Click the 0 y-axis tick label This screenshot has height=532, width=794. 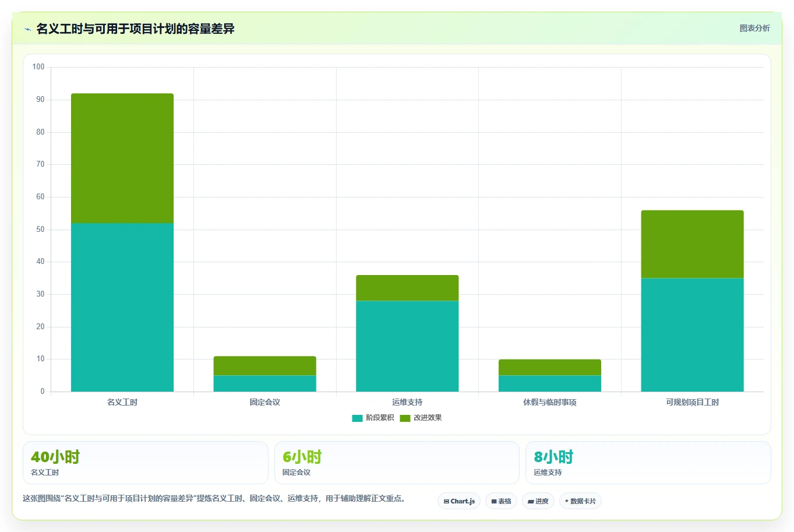(43, 392)
